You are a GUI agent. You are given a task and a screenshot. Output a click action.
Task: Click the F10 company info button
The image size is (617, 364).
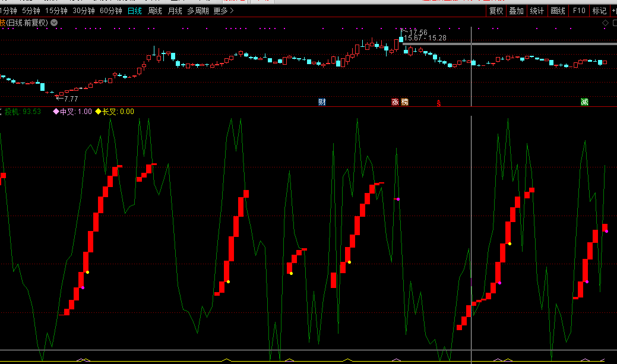click(x=578, y=11)
